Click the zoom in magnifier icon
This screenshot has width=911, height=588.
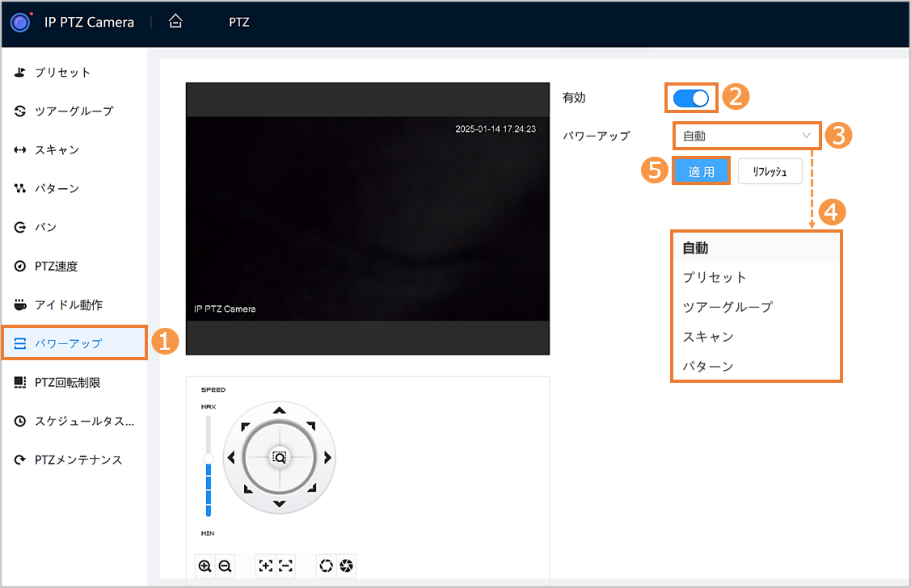coord(205,566)
